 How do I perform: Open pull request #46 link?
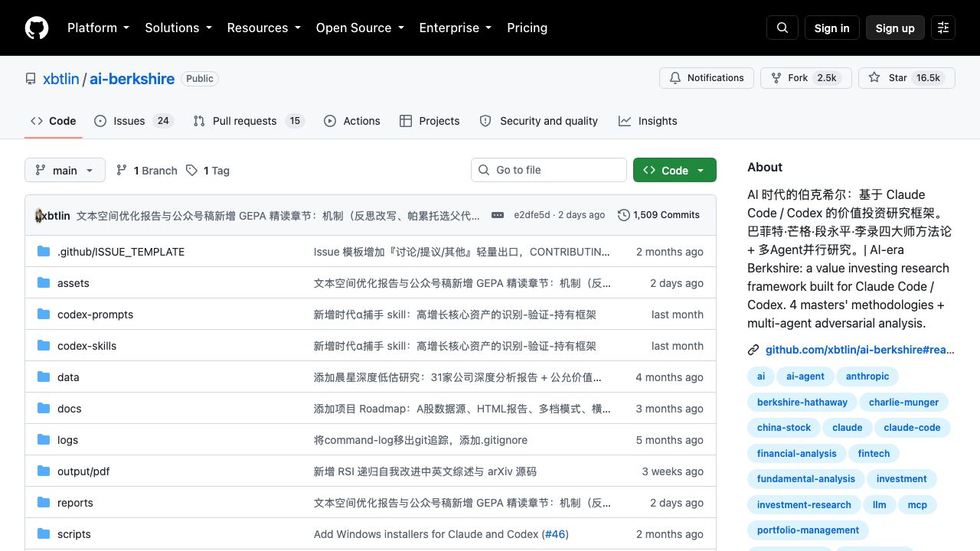[x=555, y=534]
